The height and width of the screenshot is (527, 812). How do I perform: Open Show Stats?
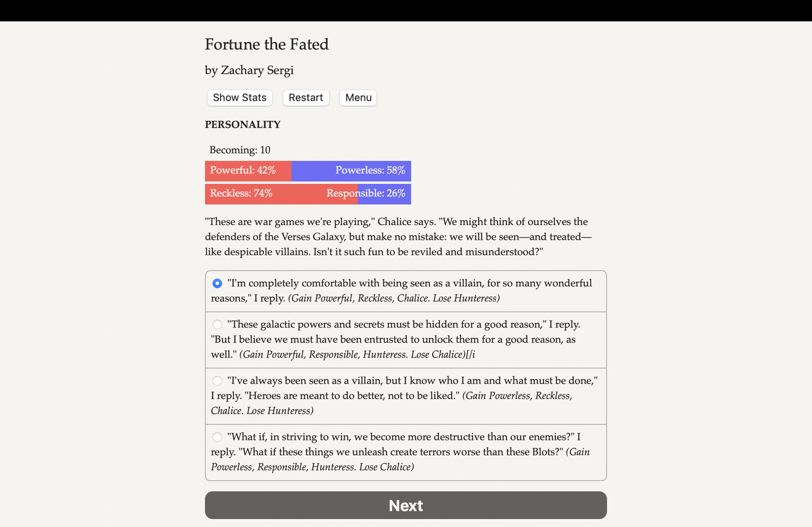pyautogui.click(x=239, y=98)
